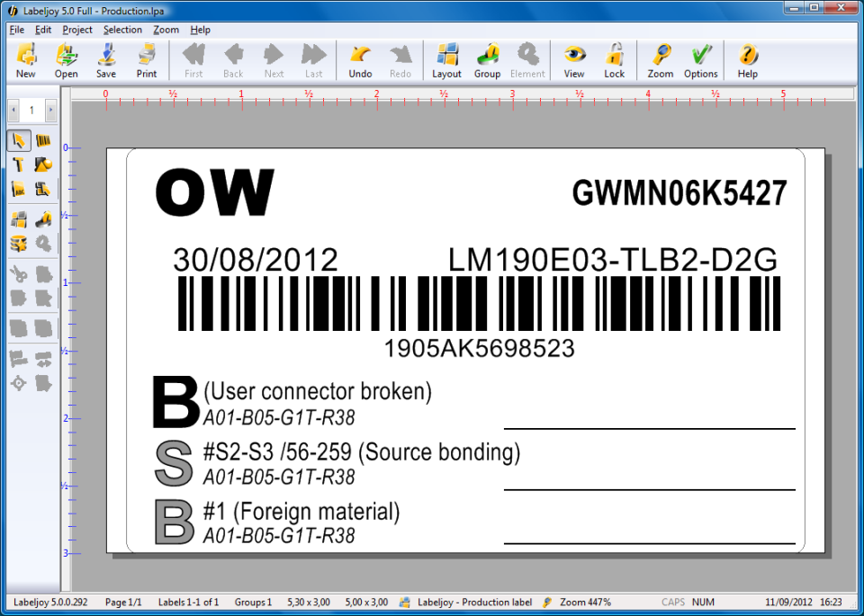Click the Redo toolbar icon
Viewport: 864px width, 616px height.
pyautogui.click(x=400, y=60)
